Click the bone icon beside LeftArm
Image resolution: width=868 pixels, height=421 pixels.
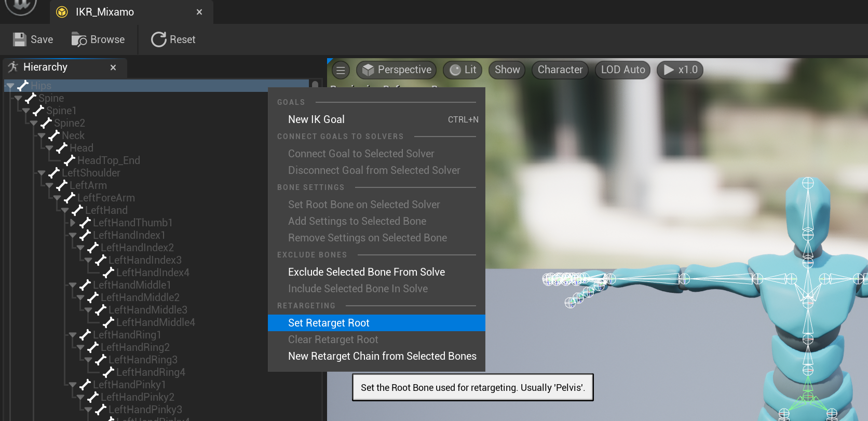[x=62, y=185]
